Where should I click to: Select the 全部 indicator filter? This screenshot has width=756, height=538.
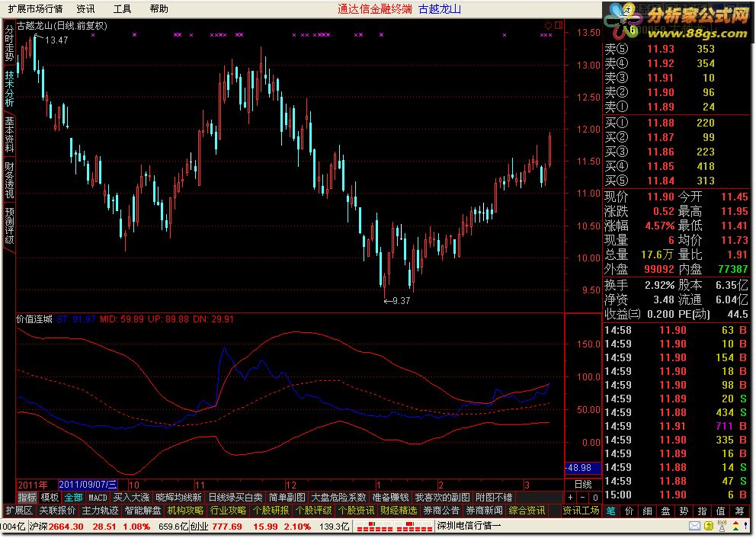pyautogui.click(x=73, y=498)
